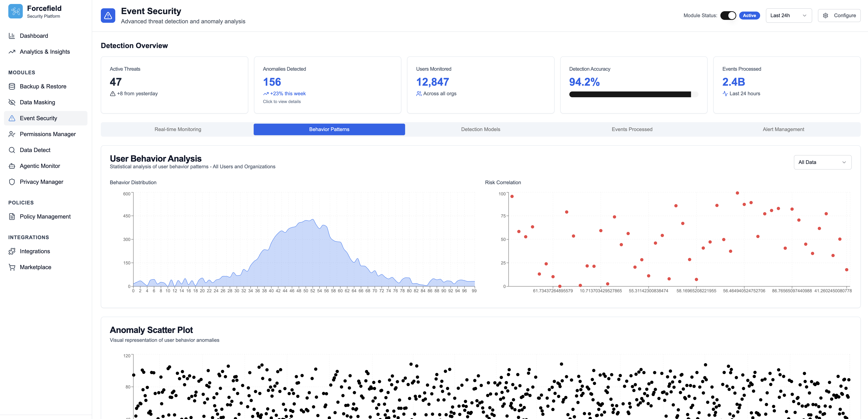Open the Detection Models tab
The height and width of the screenshot is (419, 868).
pos(480,129)
